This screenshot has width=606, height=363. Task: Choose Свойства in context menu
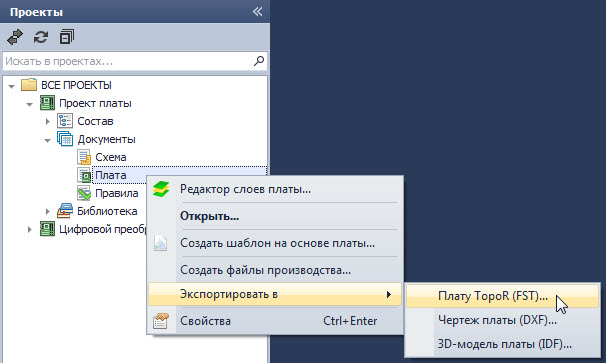(275, 321)
